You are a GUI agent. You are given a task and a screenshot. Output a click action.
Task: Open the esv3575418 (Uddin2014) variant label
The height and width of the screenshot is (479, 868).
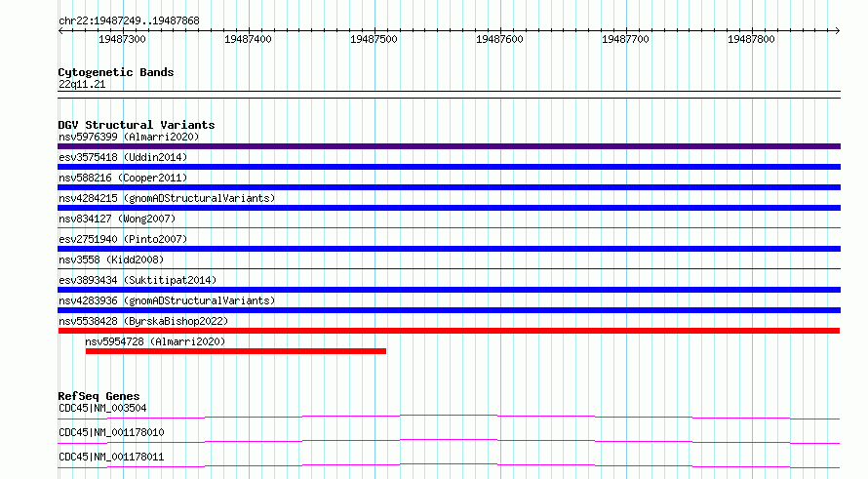[x=123, y=157]
